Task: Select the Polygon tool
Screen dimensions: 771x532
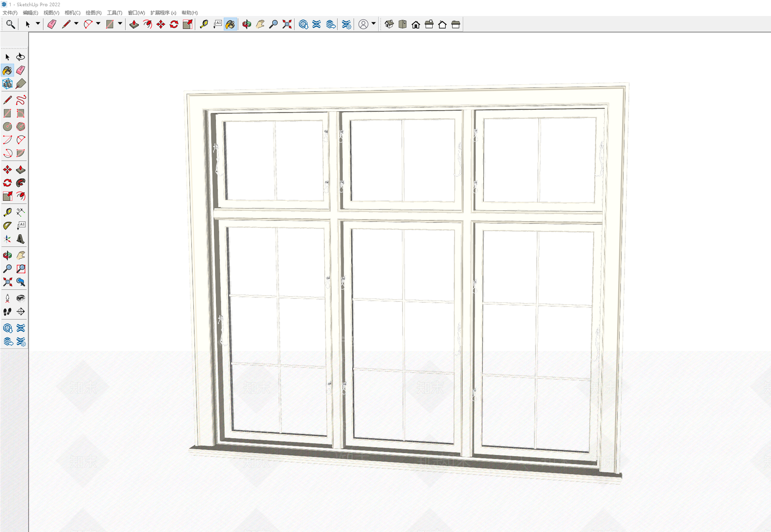Action: click(21, 127)
